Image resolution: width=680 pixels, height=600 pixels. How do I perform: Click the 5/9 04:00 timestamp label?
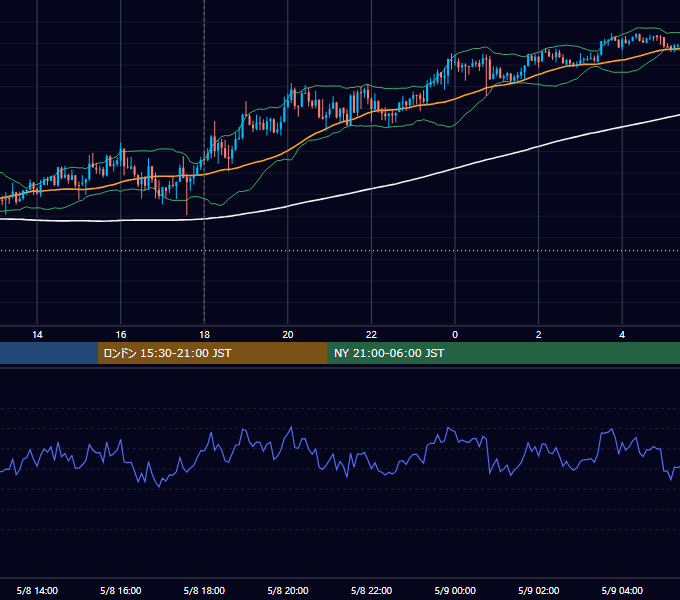(x=622, y=590)
